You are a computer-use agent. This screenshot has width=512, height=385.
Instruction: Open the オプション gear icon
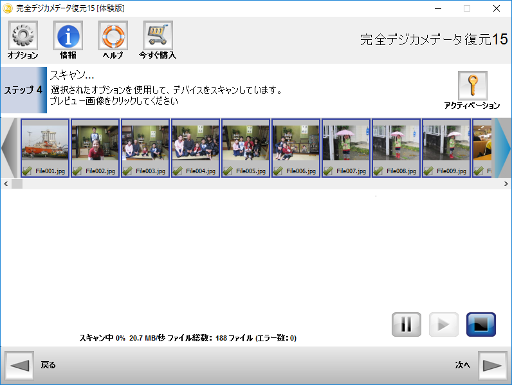pos(23,36)
